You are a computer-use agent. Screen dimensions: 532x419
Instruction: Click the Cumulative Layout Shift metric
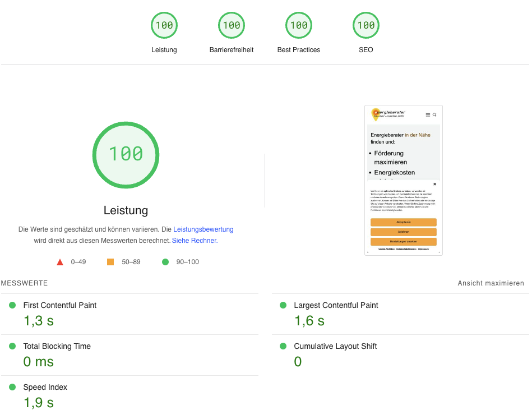[x=335, y=346]
